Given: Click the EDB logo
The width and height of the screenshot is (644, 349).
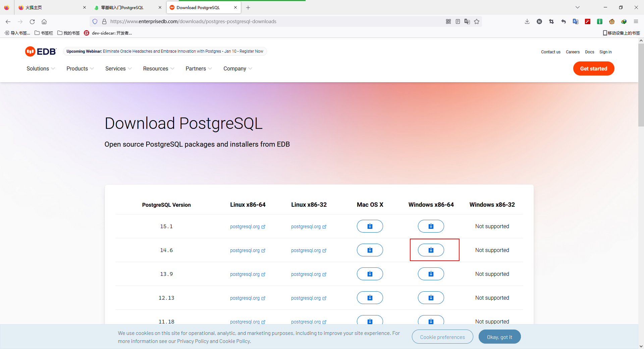Looking at the screenshot, I should click(x=40, y=51).
